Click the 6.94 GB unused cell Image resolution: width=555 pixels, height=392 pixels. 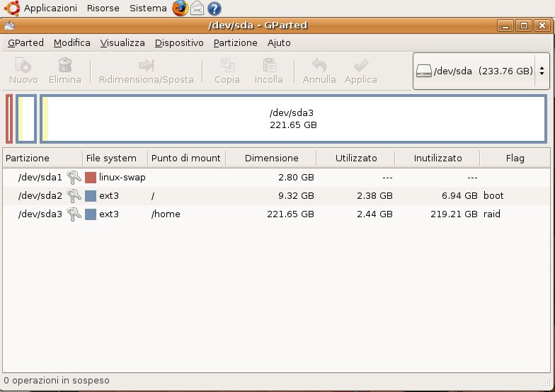click(459, 195)
